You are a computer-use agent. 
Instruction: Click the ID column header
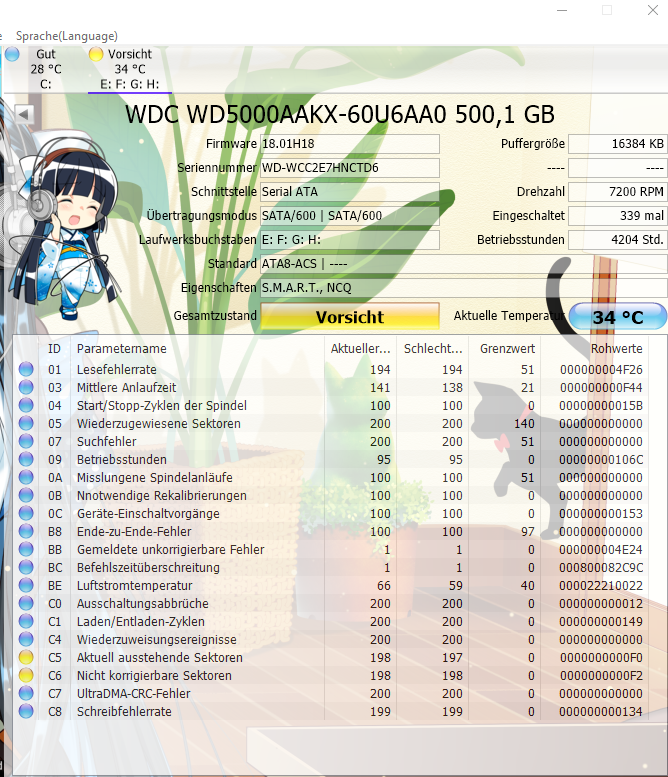coord(55,348)
